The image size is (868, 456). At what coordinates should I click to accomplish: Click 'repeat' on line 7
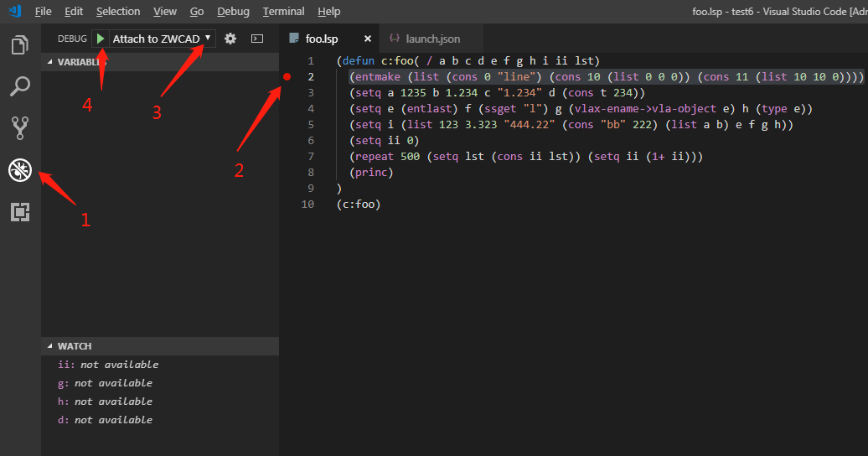(375, 157)
